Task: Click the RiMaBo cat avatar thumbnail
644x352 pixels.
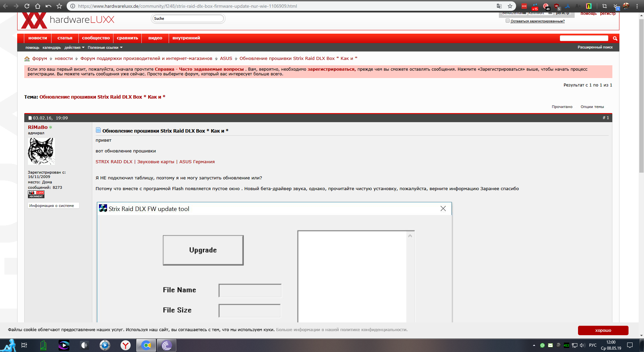Action: [x=41, y=151]
